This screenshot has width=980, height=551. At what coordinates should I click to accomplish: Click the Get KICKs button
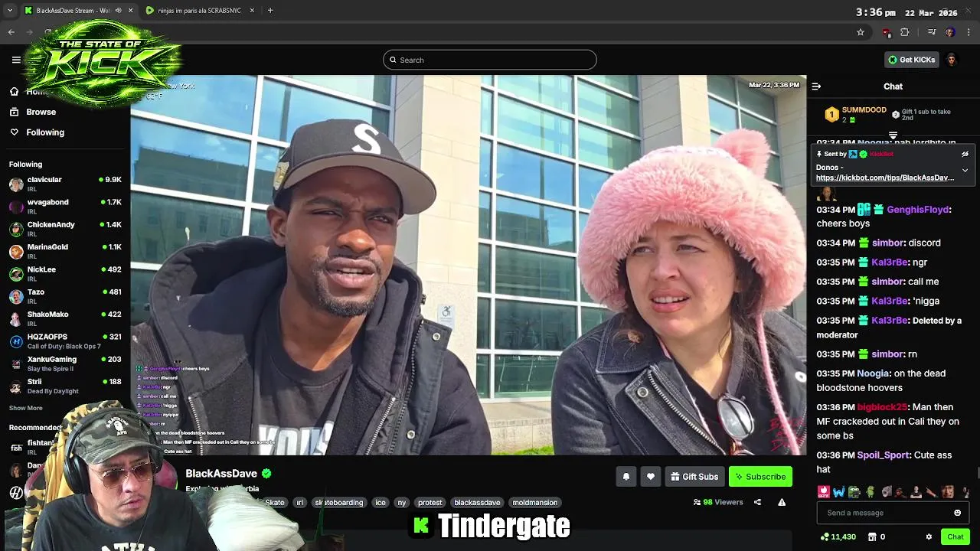[x=911, y=60]
